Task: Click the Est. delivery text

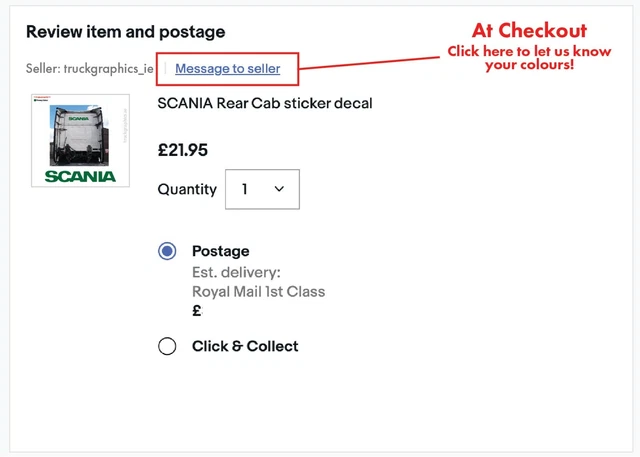Action: [x=236, y=272]
